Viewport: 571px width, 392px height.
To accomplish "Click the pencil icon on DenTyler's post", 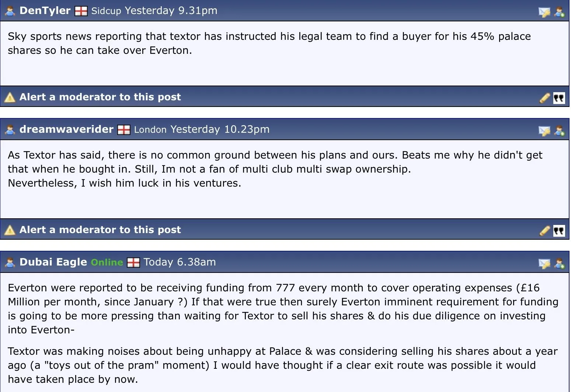I will (544, 98).
